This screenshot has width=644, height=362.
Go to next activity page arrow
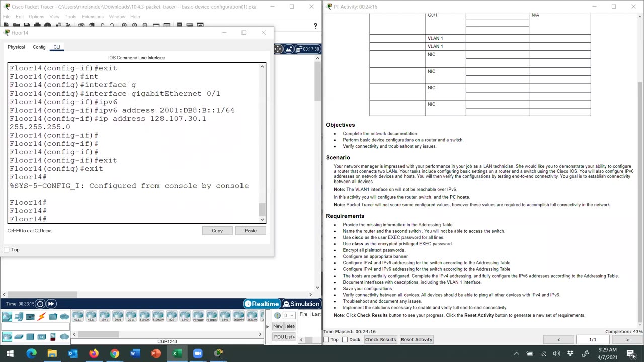pyautogui.click(x=627, y=340)
